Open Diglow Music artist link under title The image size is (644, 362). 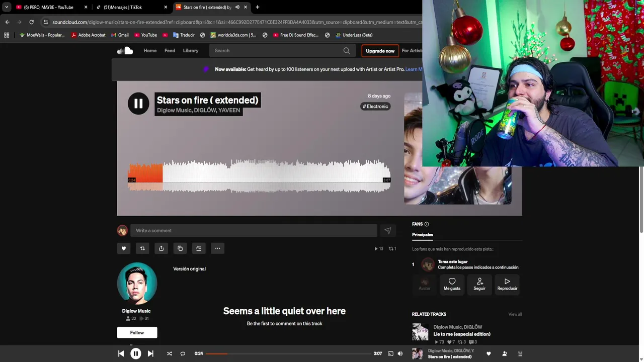click(174, 110)
